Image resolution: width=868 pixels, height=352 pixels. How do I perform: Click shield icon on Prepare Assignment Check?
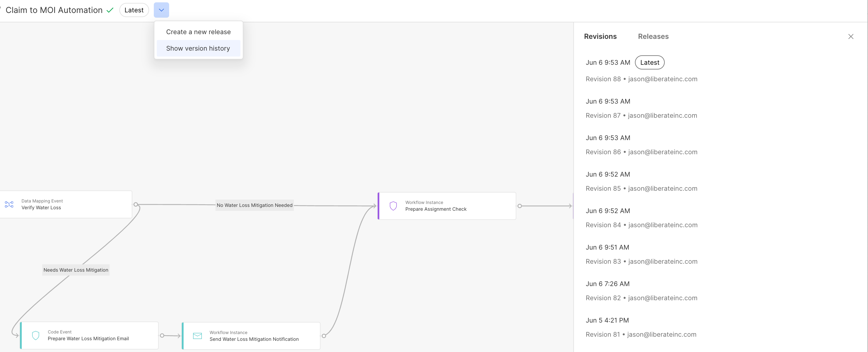pyautogui.click(x=393, y=206)
